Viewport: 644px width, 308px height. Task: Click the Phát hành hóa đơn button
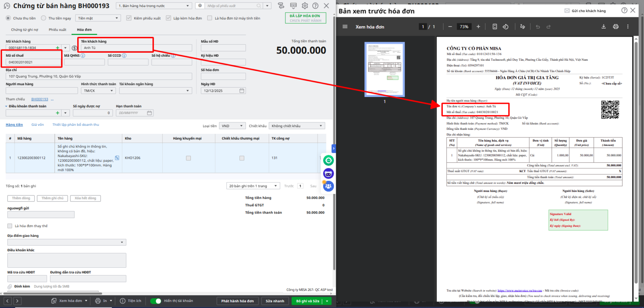coord(237,301)
